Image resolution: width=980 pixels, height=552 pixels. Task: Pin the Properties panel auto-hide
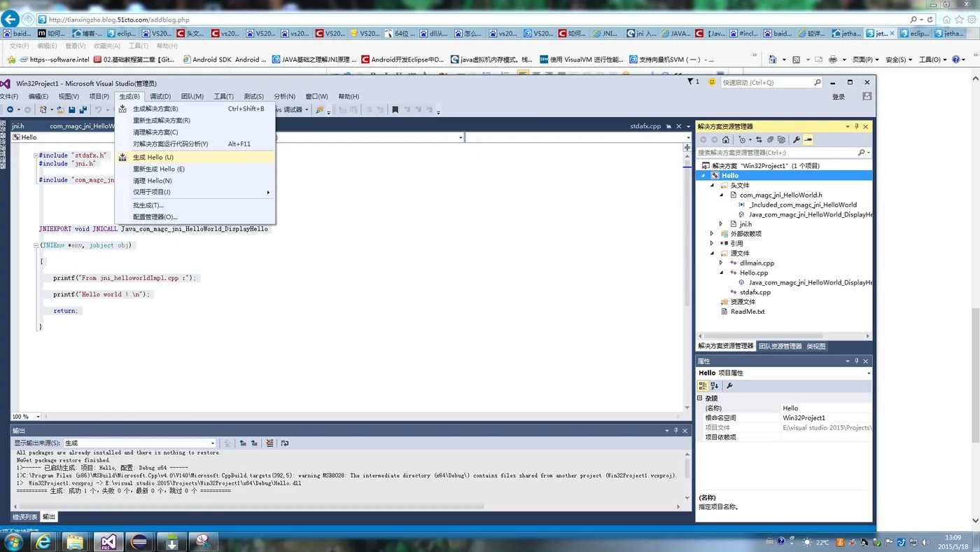tap(856, 361)
